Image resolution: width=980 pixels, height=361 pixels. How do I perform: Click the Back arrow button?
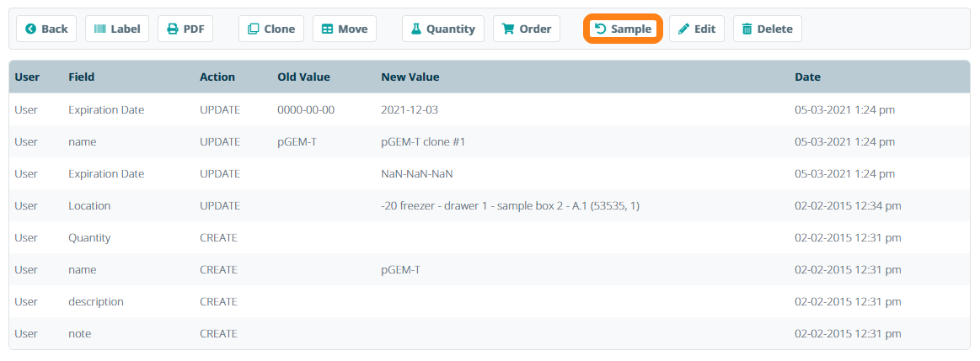tap(46, 29)
